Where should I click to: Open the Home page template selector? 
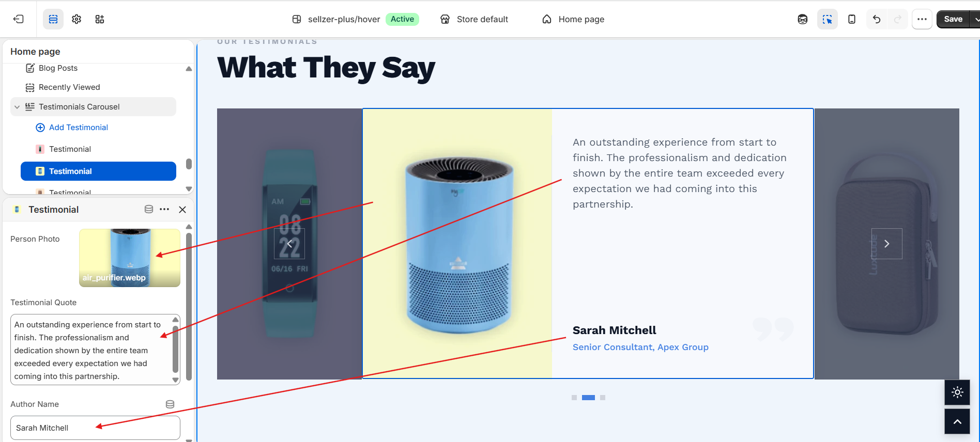(573, 19)
